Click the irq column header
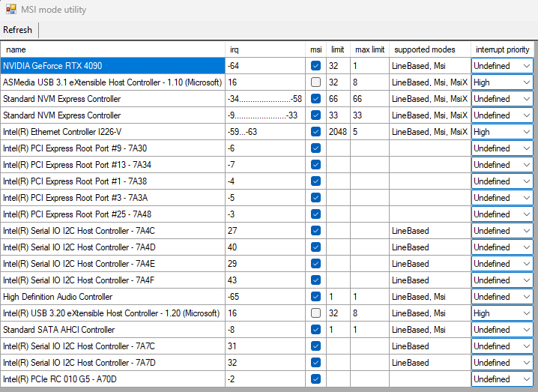This screenshot has height=392, width=538. pyautogui.click(x=265, y=49)
